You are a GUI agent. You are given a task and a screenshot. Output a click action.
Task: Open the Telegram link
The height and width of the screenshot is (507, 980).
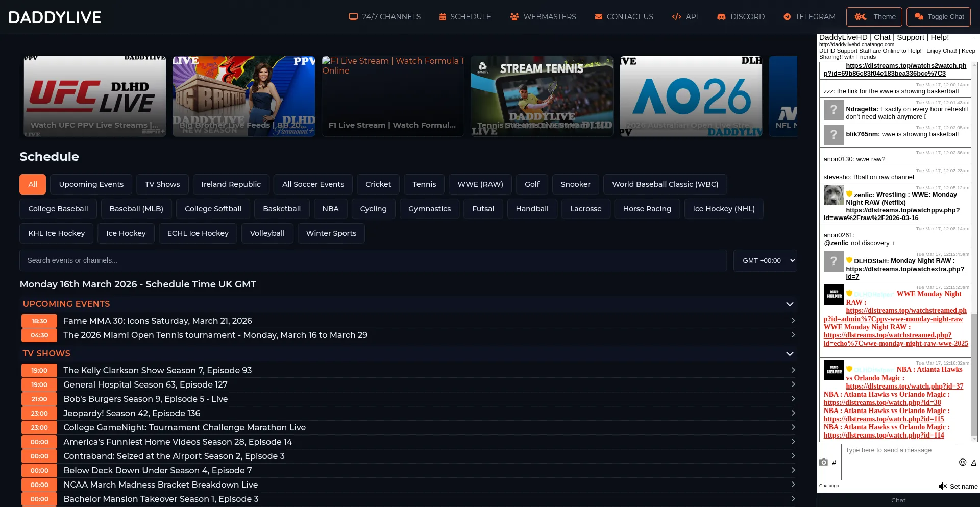point(810,17)
